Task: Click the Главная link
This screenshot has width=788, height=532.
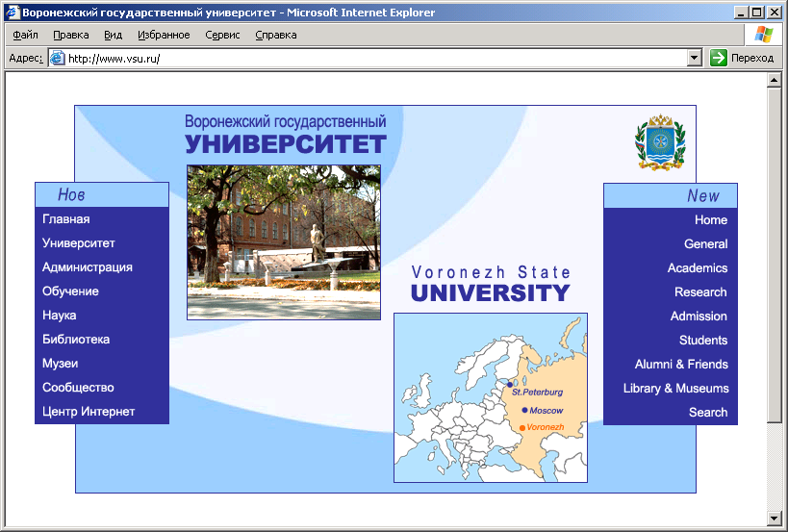Action: pos(65,219)
